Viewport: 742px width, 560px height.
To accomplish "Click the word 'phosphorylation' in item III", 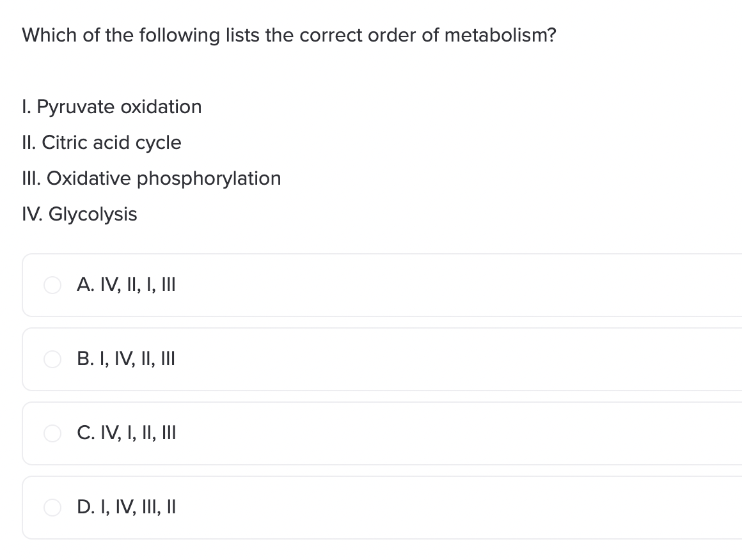I will (x=209, y=179).
